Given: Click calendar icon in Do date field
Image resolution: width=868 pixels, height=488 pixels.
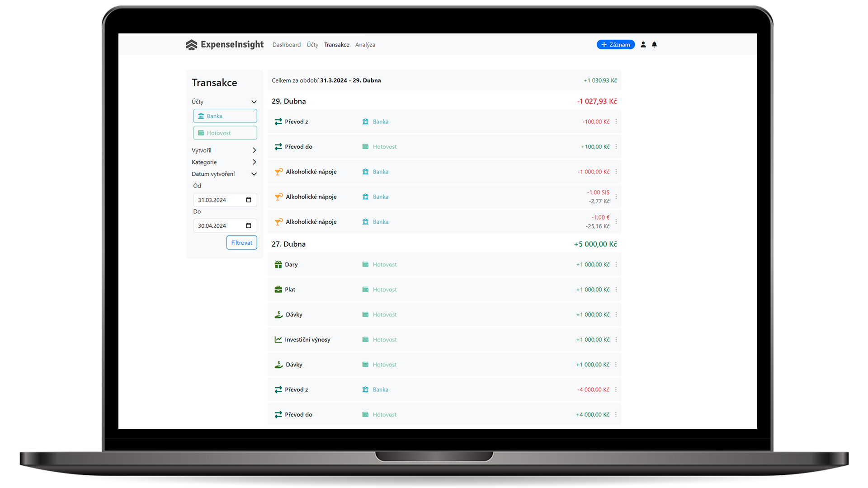Looking at the screenshot, I should pyautogui.click(x=249, y=226).
